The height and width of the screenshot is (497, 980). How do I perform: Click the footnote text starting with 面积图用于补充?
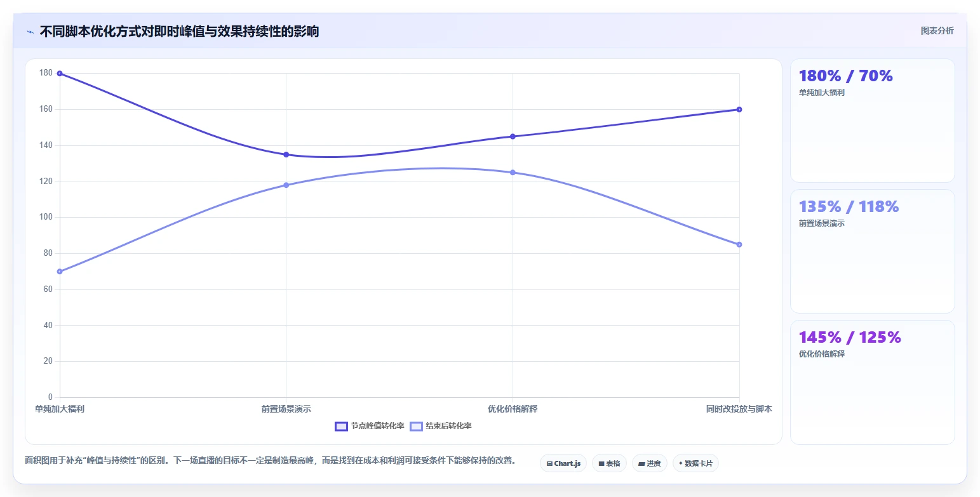coord(271,460)
